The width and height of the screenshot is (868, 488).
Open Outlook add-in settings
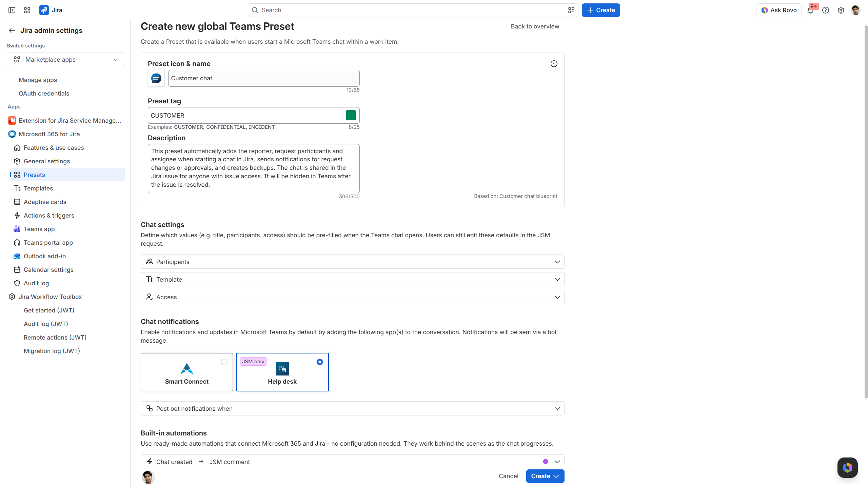(x=67, y=256)
